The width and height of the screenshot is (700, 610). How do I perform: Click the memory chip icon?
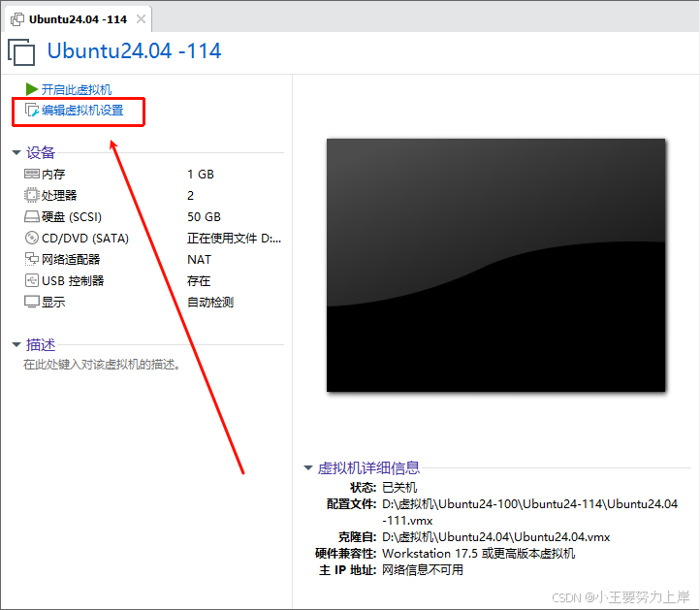click(32, 174)
